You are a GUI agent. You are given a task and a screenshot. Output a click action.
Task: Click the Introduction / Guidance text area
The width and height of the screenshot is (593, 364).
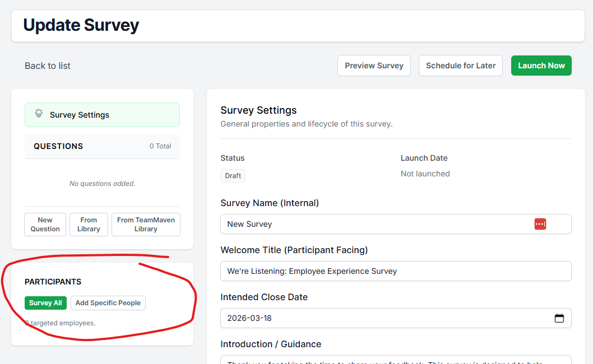click(x=395, y=360)
